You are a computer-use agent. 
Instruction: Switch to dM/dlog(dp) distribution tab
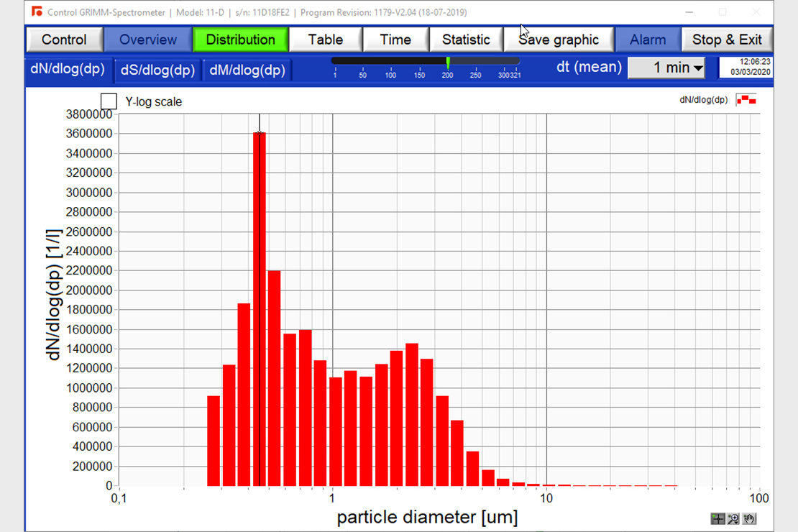[247, 70]
